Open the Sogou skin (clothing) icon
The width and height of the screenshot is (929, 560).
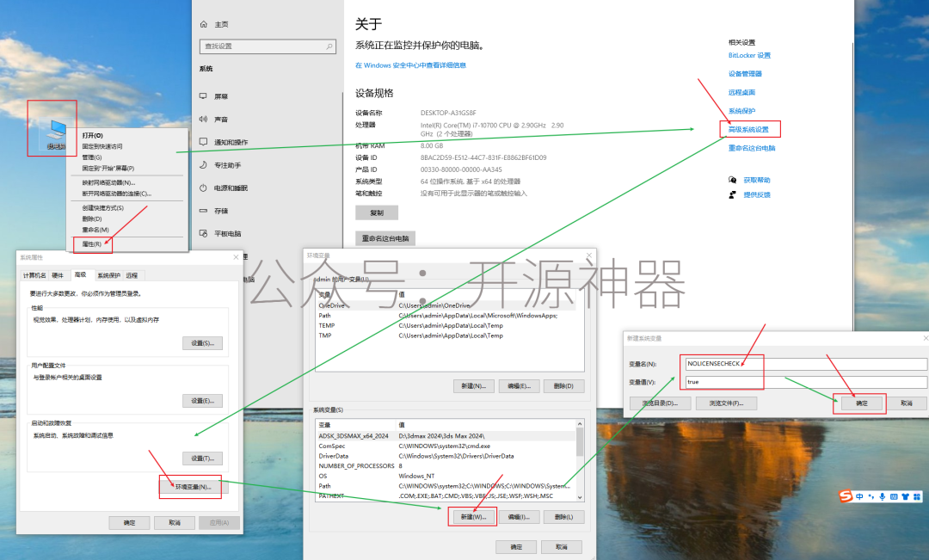[x=905, y=496]
